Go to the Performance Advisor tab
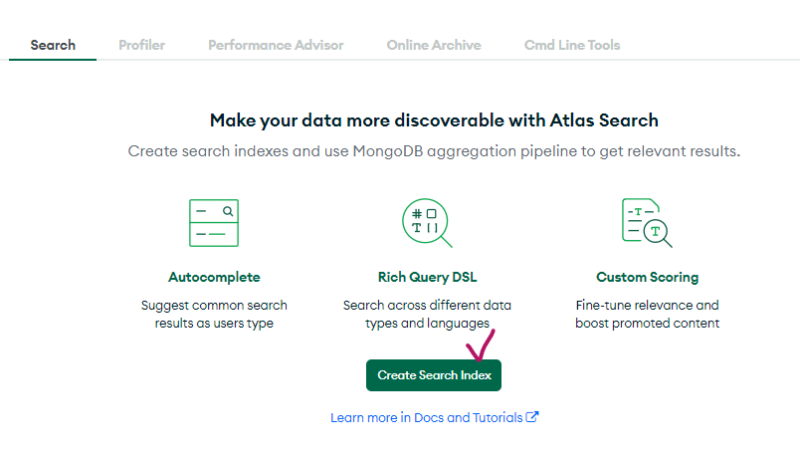Image resolution: width=800 pixels, height=457 pixels. pyautogui.click(x=275, y=45)
